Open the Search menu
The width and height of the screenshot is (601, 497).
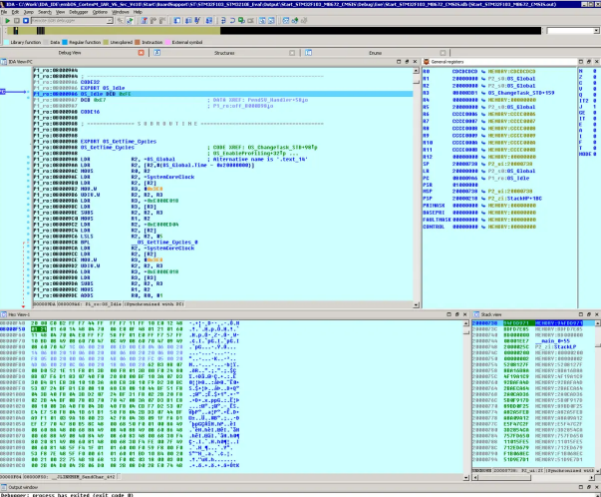coord(45,12)
